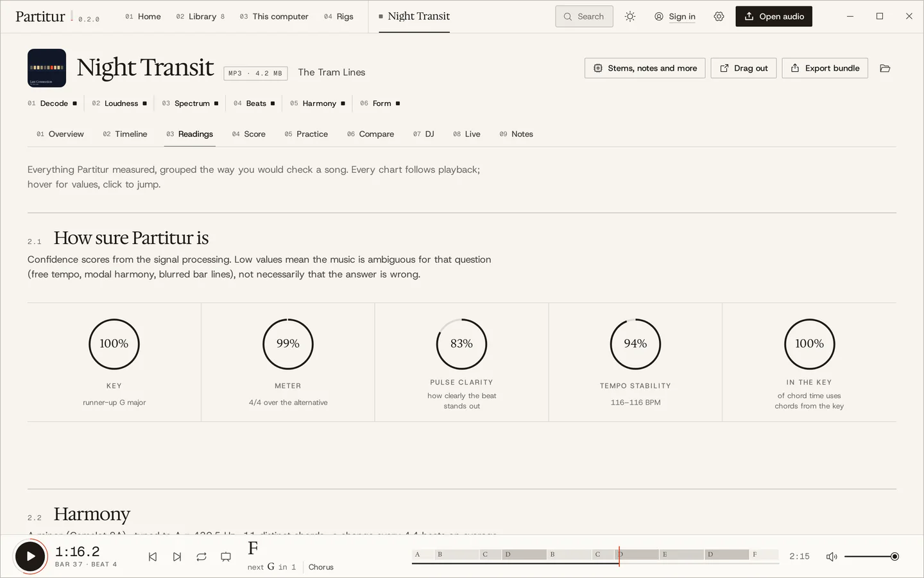Open the Spectrum analysis stage
Image resolution: width=924 pixels, height=578 pixels.
(x=190, y=103)
